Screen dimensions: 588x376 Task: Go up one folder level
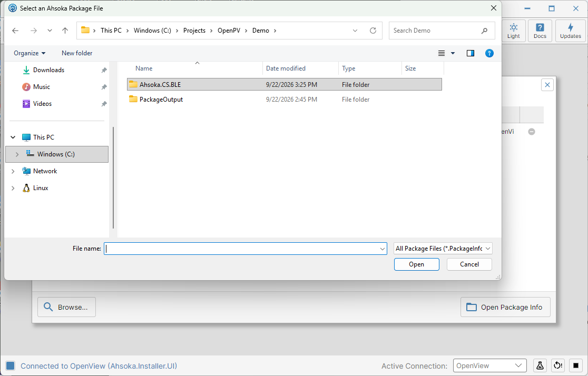(x=65, y=31)
